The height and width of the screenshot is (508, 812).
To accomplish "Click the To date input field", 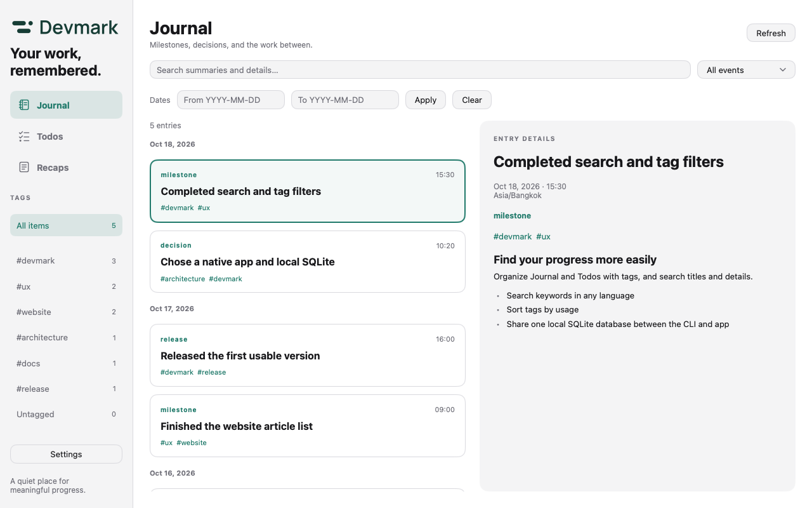I will pos(345,100).
